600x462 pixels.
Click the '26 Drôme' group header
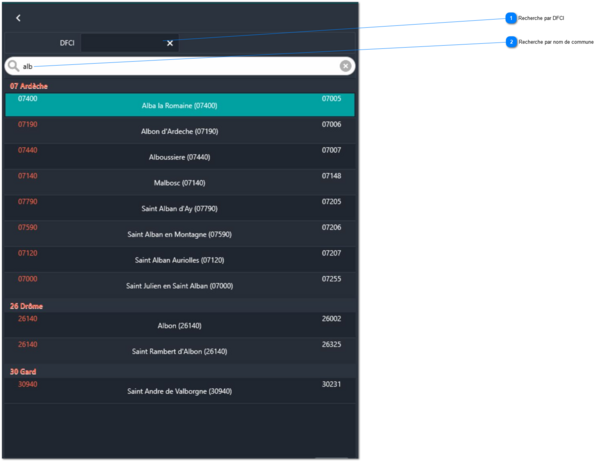coord(27,306)
